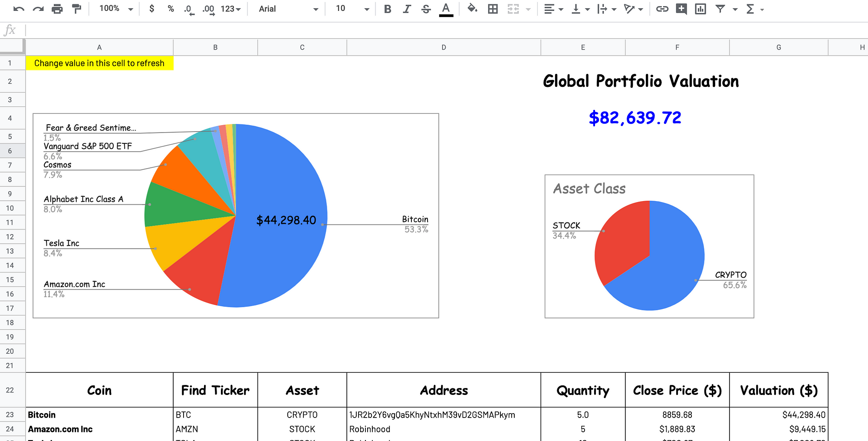Increase decimal places

[x=209, y=9]
